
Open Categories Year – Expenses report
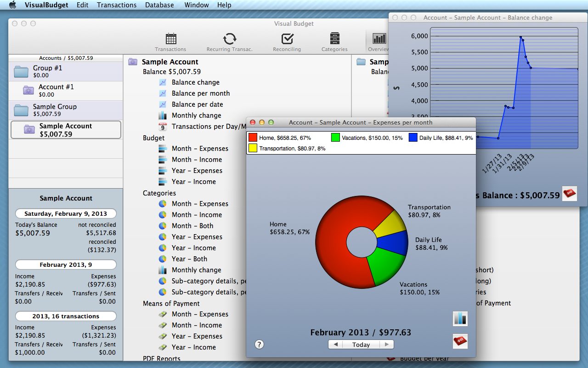(197, 237)
